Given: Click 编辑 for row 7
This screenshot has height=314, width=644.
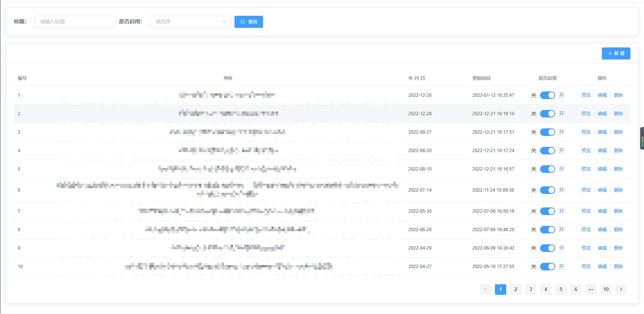Looking at the screenshot, I should pos(602,211).
